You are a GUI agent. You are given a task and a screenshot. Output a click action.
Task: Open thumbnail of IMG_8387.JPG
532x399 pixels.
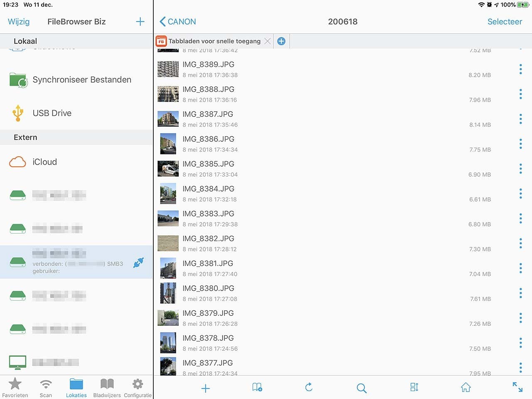coord(168,119)
